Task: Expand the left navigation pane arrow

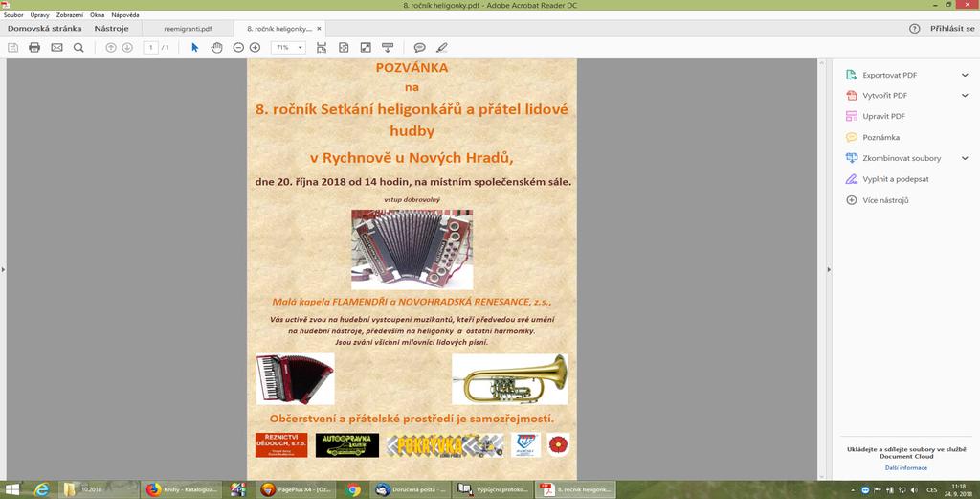Action: click(x=3, y=269)
